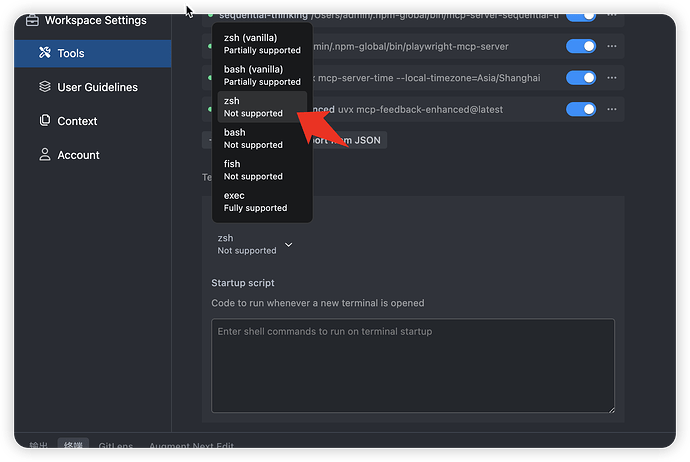
Task: Click the mcp-server-time command text
Action: [x=427, y=78]
